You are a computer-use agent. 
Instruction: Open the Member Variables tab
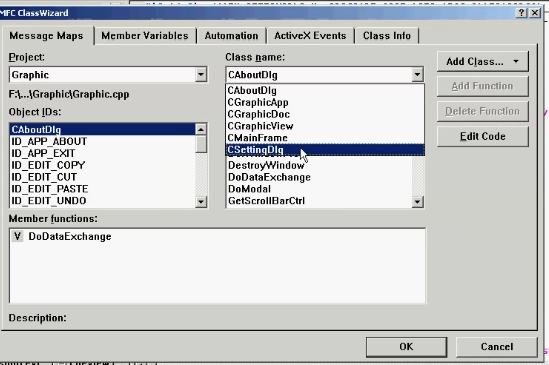click(145, 36)
